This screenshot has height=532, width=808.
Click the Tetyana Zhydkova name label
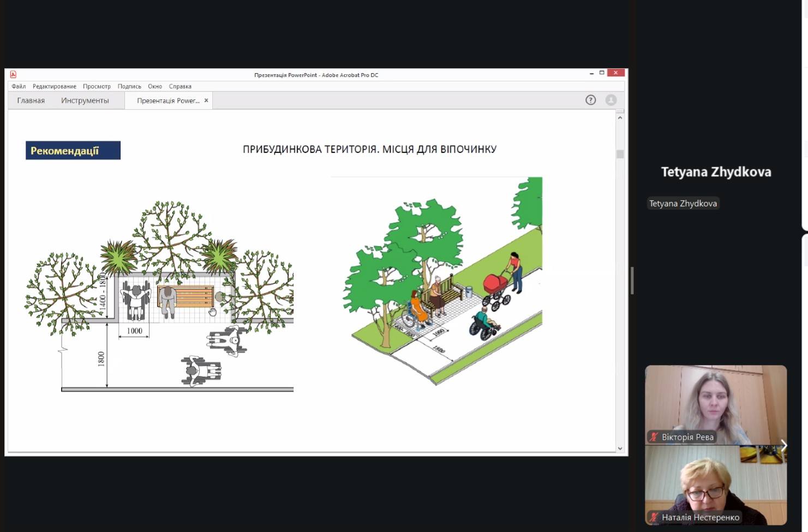(x=683, y=204)
